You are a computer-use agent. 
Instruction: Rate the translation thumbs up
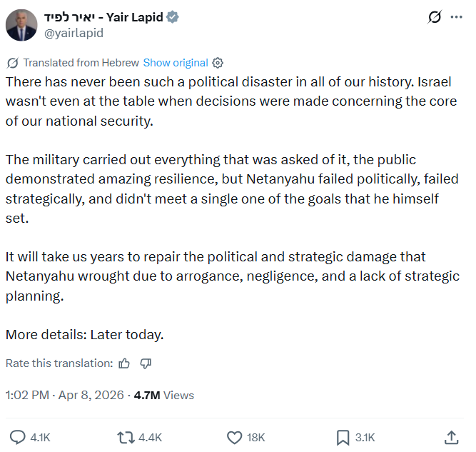pos(124,363)
